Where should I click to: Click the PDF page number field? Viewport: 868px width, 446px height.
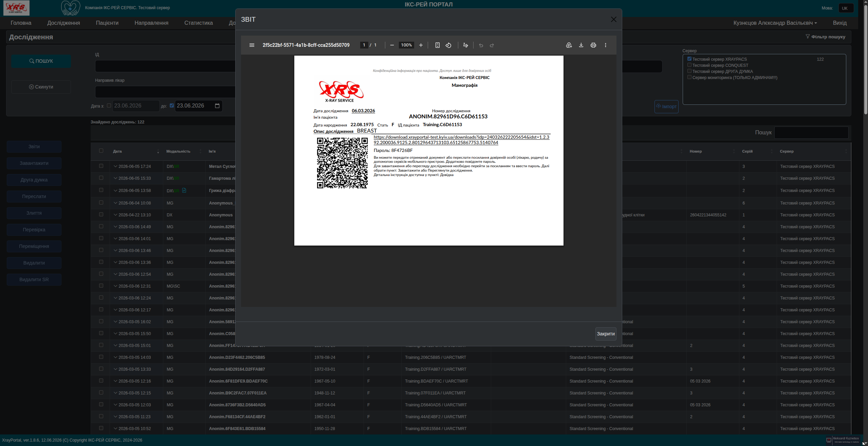pos(364,45)
